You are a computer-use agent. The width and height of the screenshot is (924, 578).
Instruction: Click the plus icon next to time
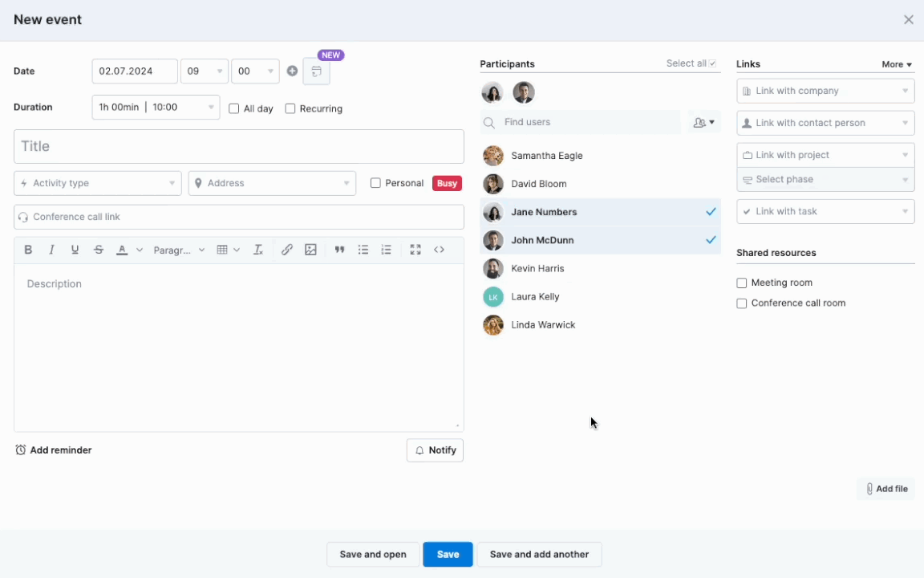(x=292, y=71)
